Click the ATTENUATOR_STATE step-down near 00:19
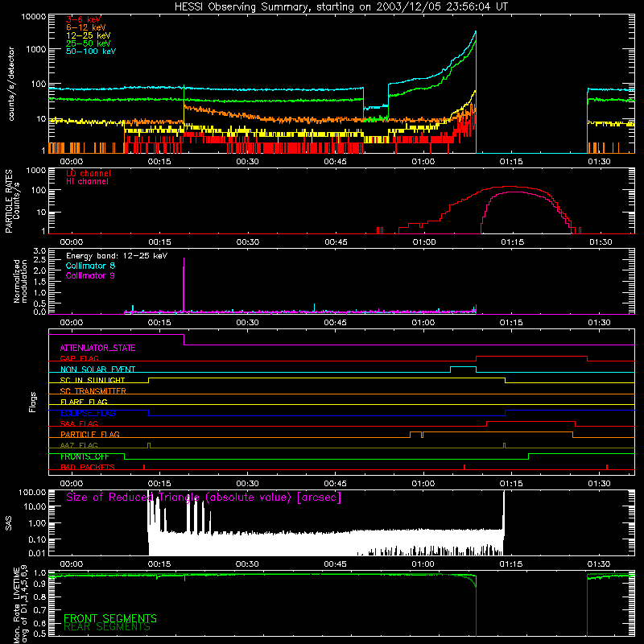Screen dimensions: 644x644 point(184,340)
